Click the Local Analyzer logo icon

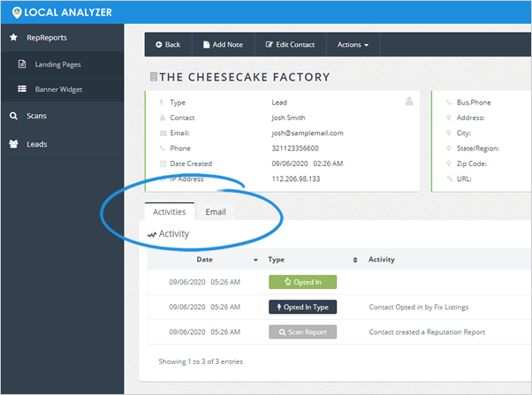(17, 12)
